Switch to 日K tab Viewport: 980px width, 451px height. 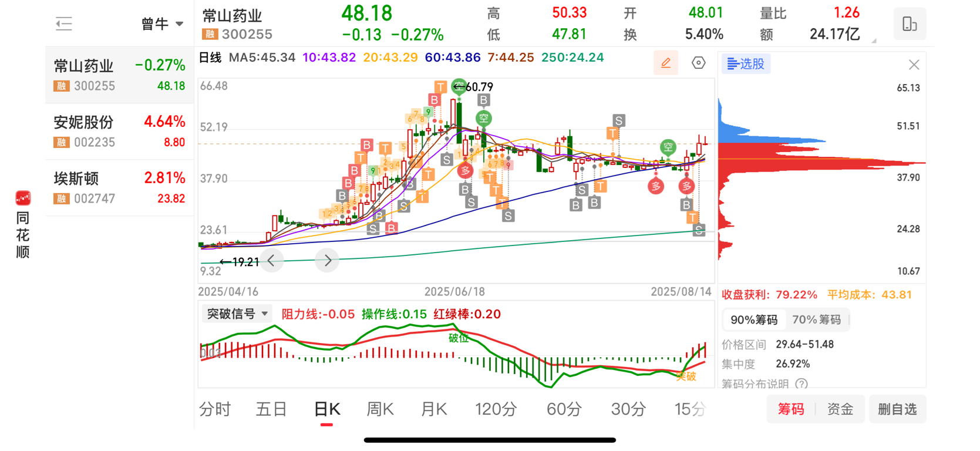coord(327,409)
